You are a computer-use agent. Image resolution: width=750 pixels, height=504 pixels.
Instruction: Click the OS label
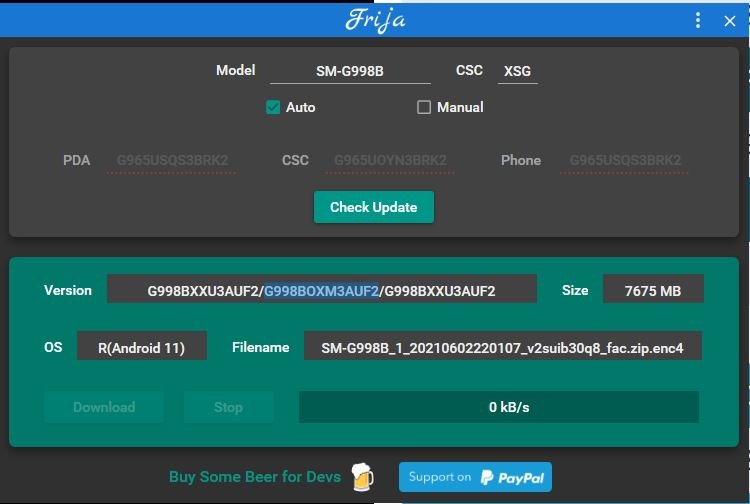coord(53,347)
